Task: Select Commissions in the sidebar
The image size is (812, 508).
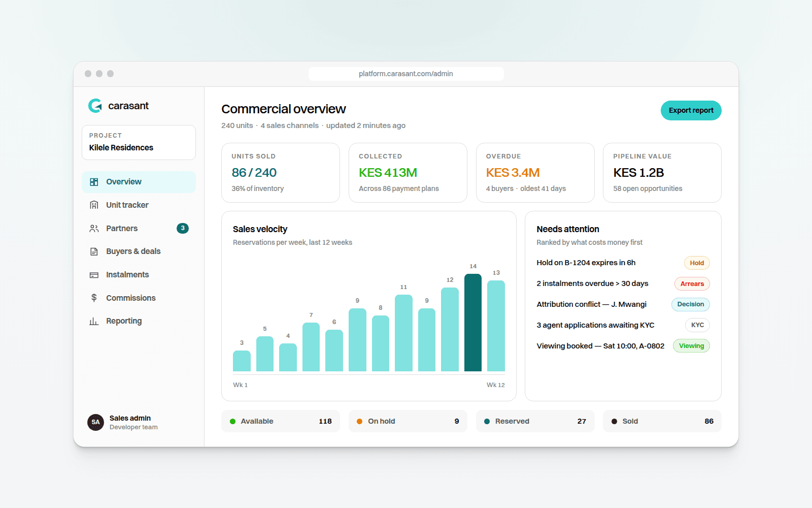Action: pyautogui.click(x=139, y=298)
